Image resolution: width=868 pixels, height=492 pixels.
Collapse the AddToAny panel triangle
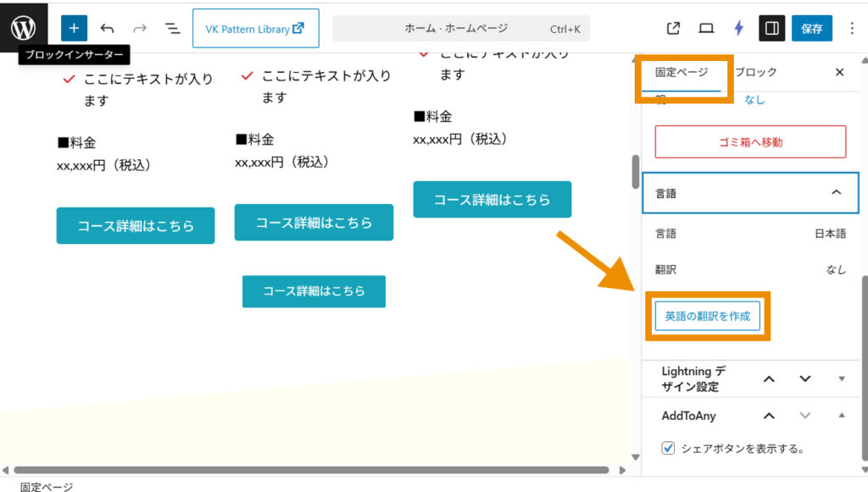coord(841,415)
